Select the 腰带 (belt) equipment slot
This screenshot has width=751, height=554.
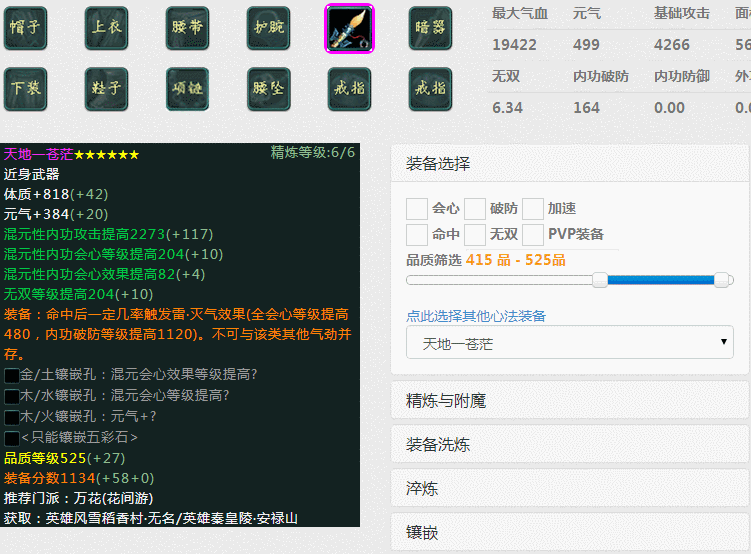187,28
